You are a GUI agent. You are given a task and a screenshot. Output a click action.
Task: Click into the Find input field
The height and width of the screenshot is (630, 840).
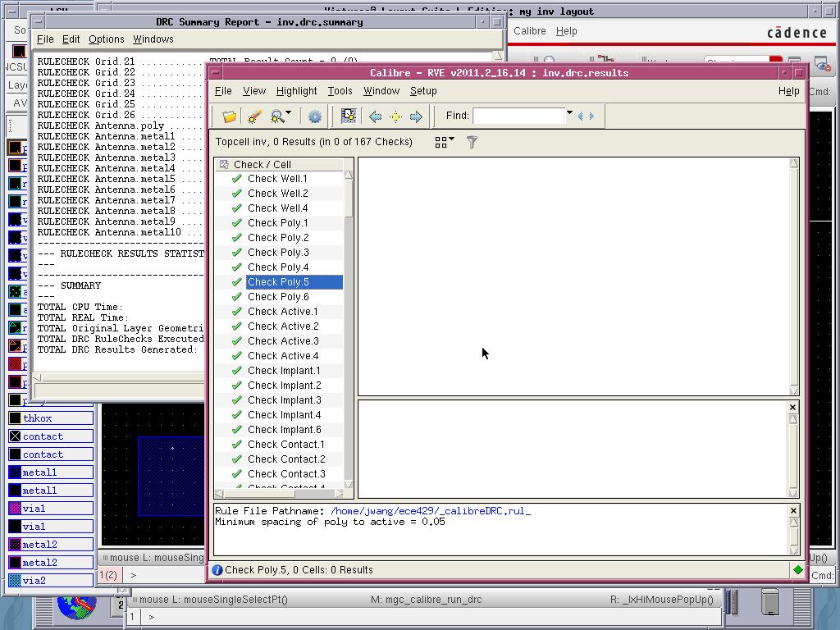click(x=518, y=116)
